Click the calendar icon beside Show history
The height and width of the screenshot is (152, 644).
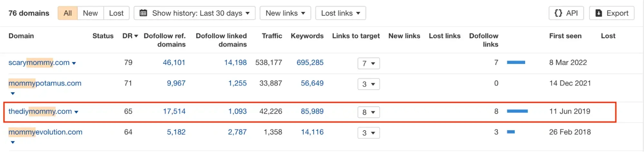coord(143,13)
